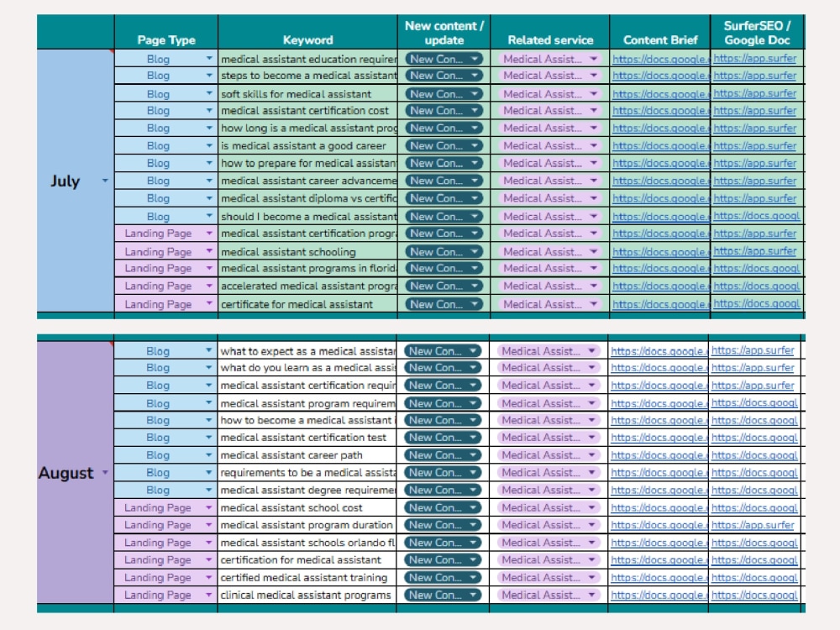The width and height of the screenshot is (840, 630).
Task: Select keyword cell 'certificate for medical assistant'
Action: point(307,304)
